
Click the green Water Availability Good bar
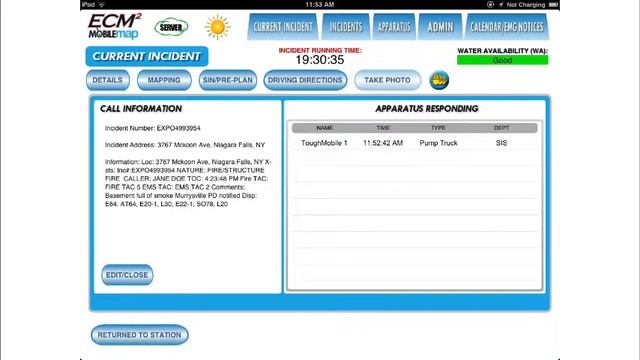[502, 60]
